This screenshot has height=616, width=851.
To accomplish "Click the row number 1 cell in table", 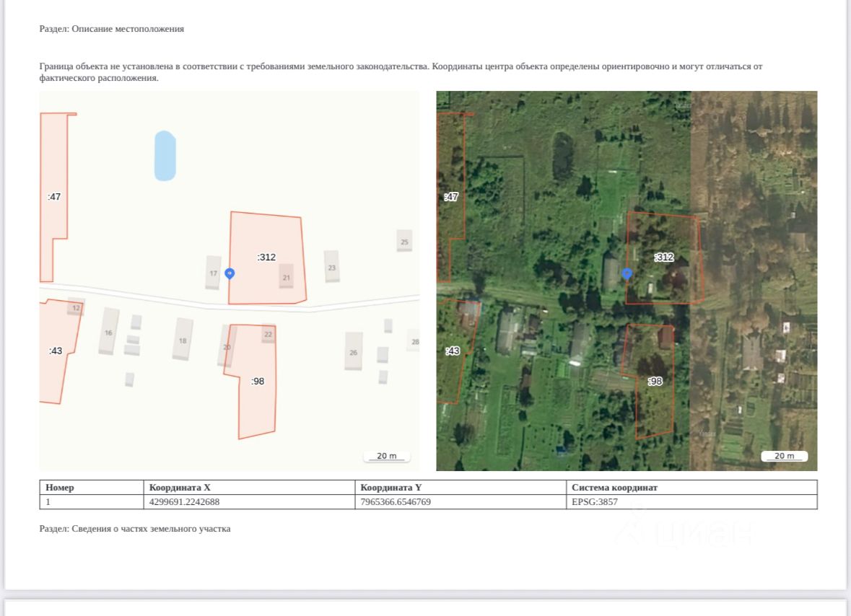I will (x=92, y=502).
